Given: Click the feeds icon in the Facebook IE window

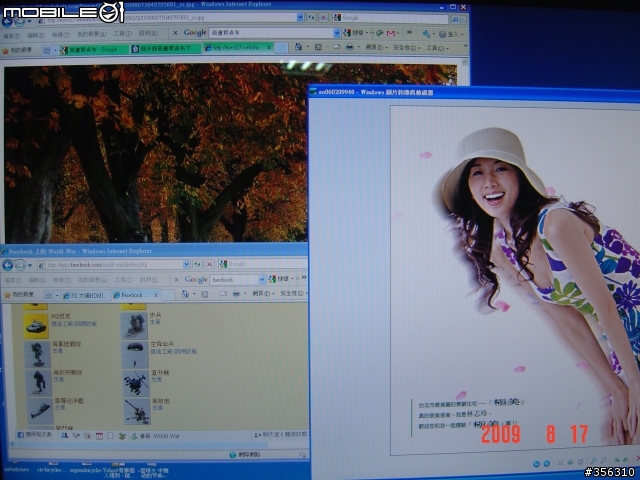Looking at the screenshot, I should [x=205, y=294].
